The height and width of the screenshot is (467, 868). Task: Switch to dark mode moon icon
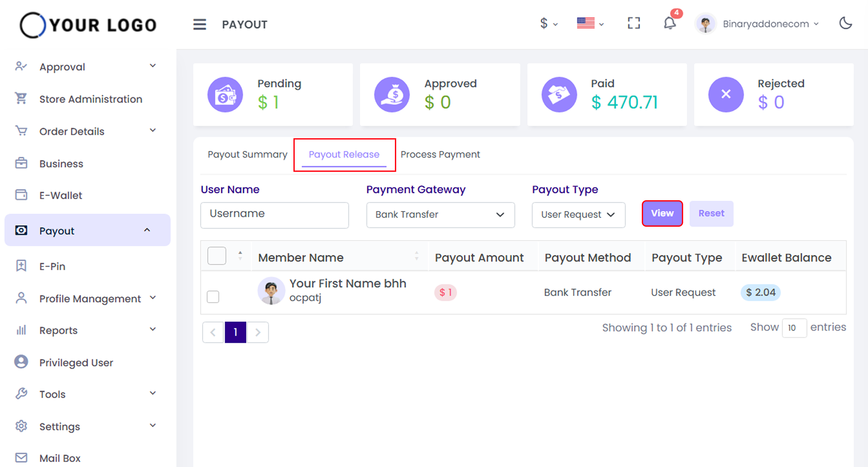click(845, 23)
